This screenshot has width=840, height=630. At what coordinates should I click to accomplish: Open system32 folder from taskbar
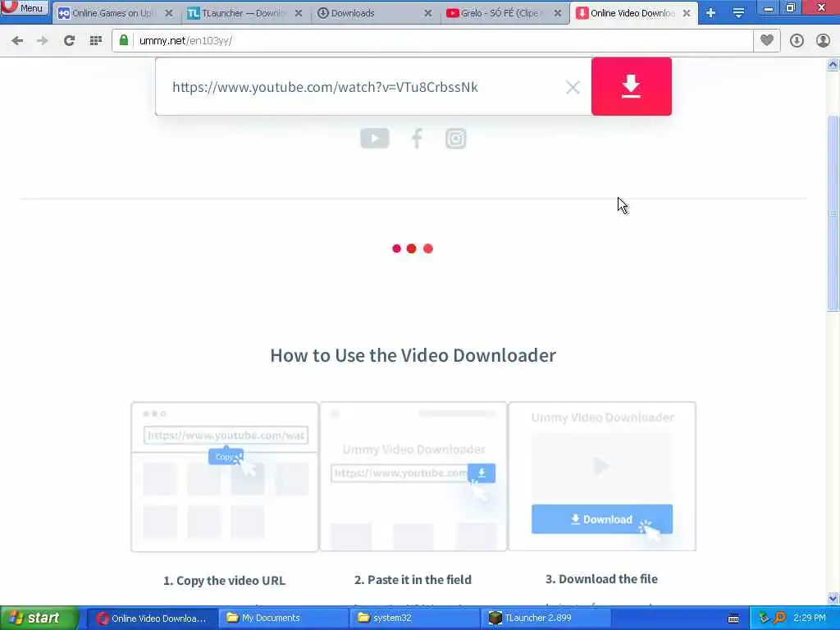[x=414, y=619]
